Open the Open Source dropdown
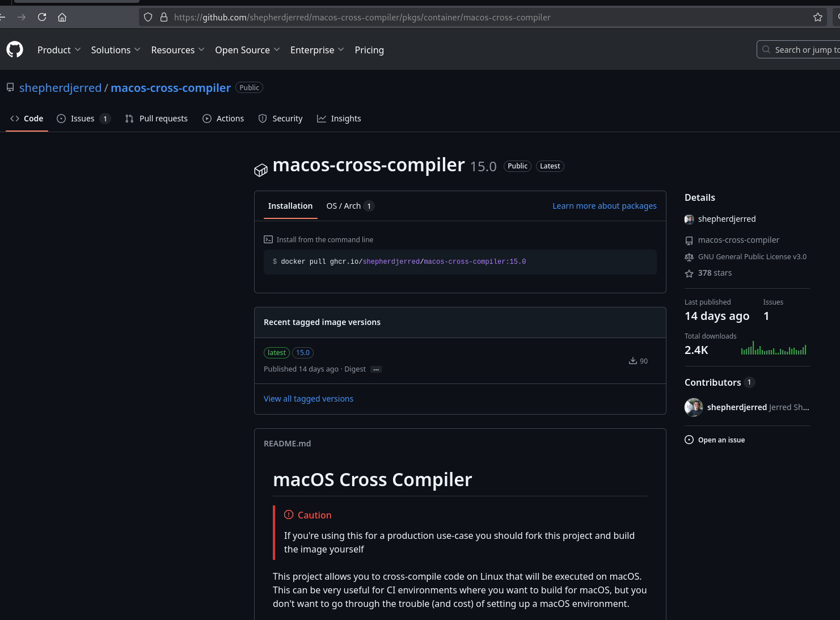Viewport: 840px width, 620px height. 247,50
